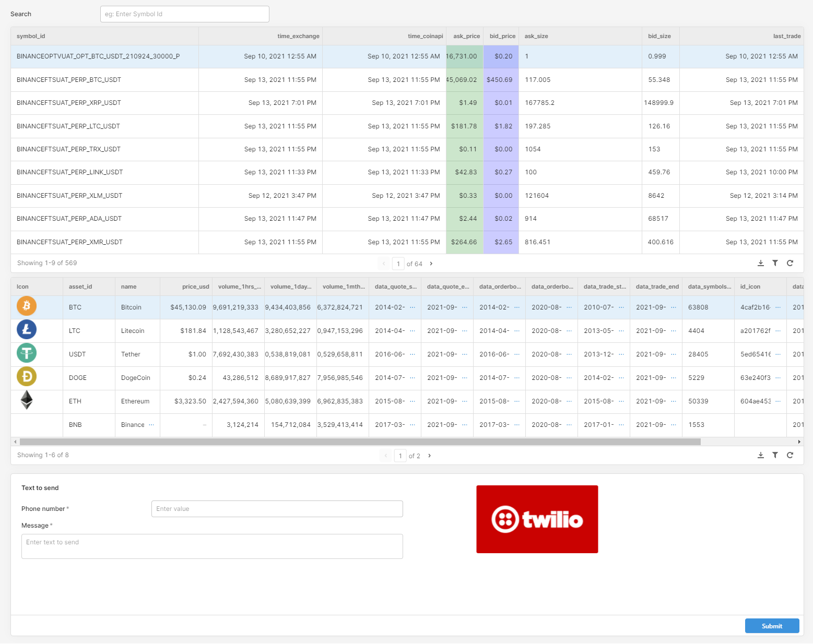Go to next page of symbols table
This screenshot has height=644, width=813.
pos(431,264)
